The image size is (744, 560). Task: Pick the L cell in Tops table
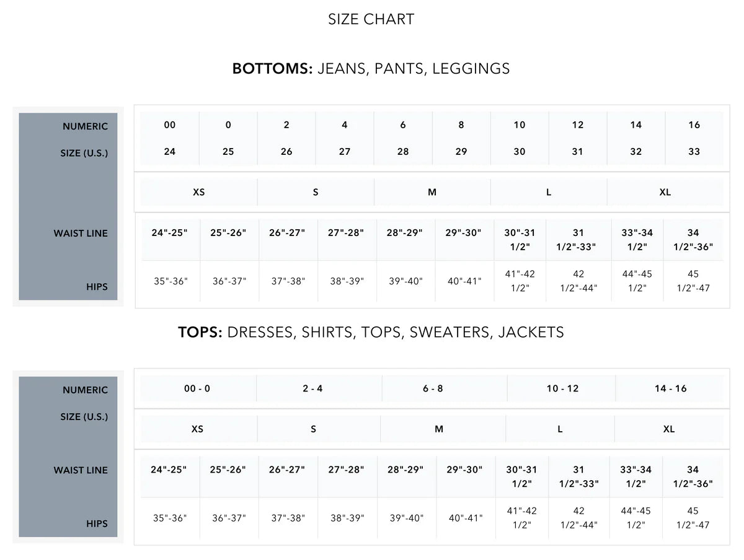click(x=560, y=429)
